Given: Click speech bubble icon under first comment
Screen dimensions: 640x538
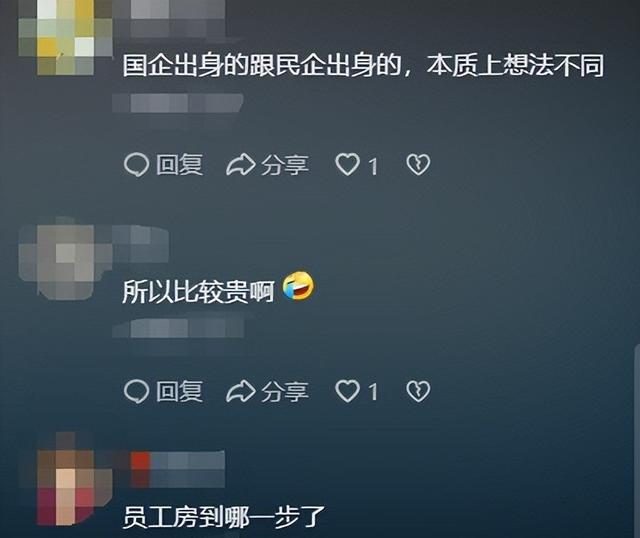Looking at the screenshot, I should pos(136,165).
